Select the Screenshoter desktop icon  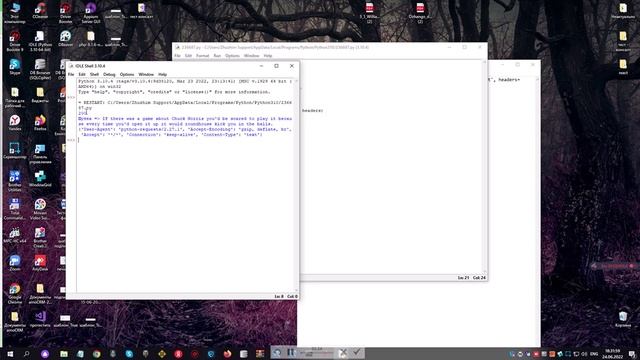(15, 151)
